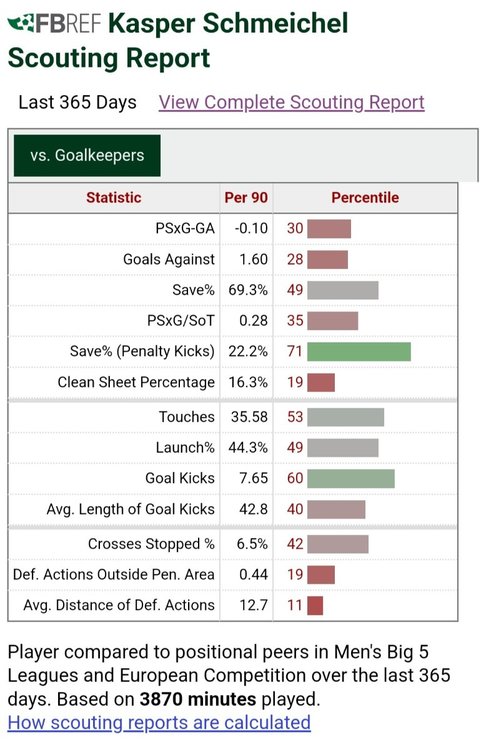Click the PSxG-GA statistic label

[x=185, y=229]
